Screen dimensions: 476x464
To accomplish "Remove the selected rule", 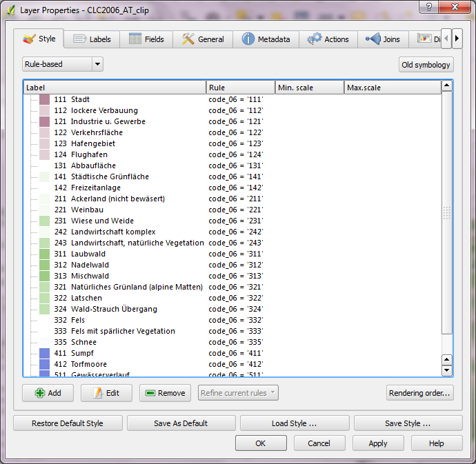I will [x=165, y=393].
